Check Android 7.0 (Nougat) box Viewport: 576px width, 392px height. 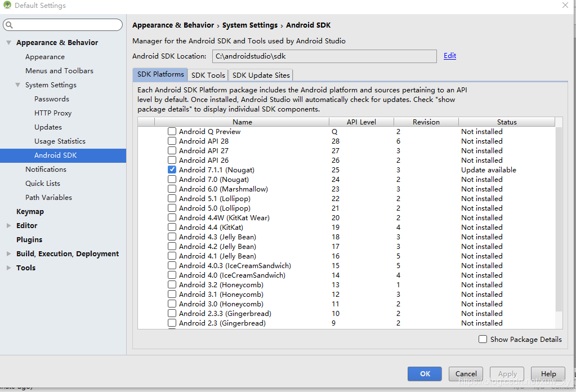click(172, 179)
